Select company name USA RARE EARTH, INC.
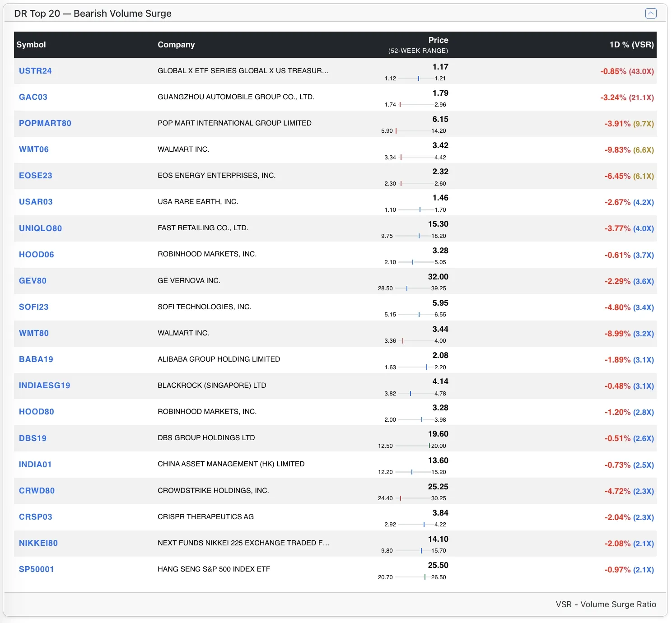This screenshot has width=672, height=623. pyautogui.click(x=198, y=202)
